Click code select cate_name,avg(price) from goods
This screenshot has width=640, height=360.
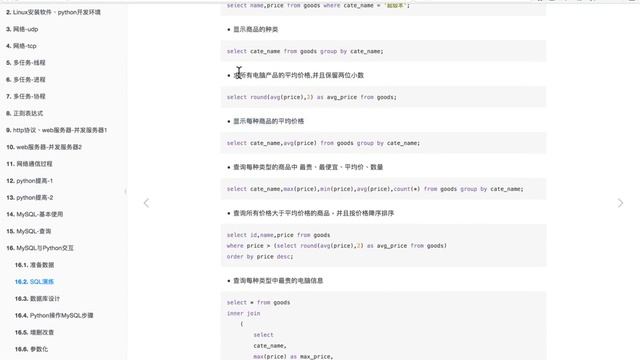coord(323,143)
